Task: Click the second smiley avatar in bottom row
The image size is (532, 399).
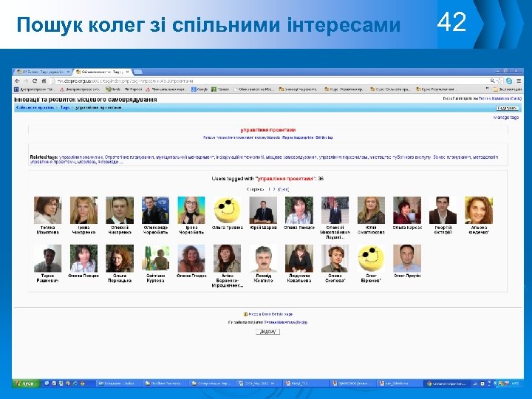Action: [371, 259]
